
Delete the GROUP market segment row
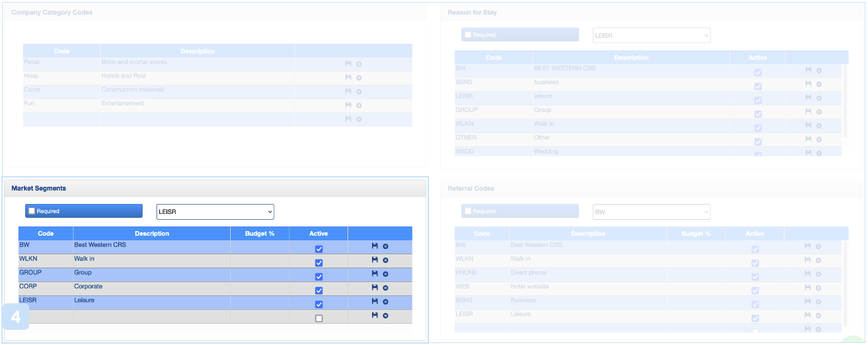pos(385,274)
